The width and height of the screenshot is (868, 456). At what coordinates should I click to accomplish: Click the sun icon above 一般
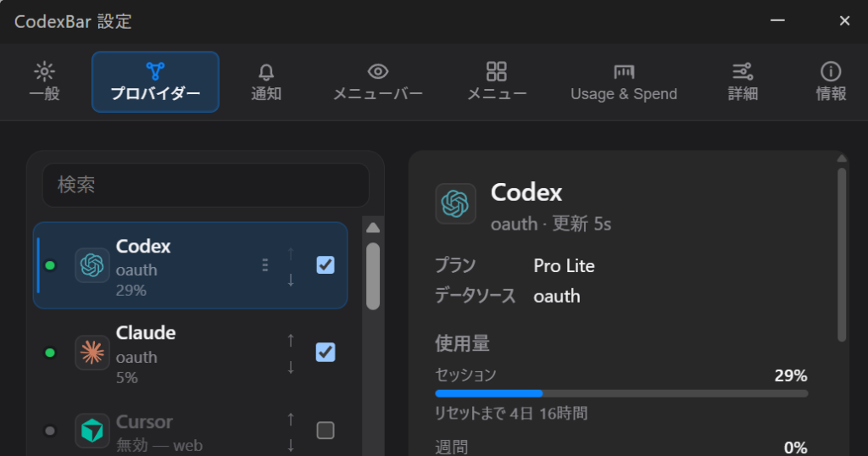[44, 71]
